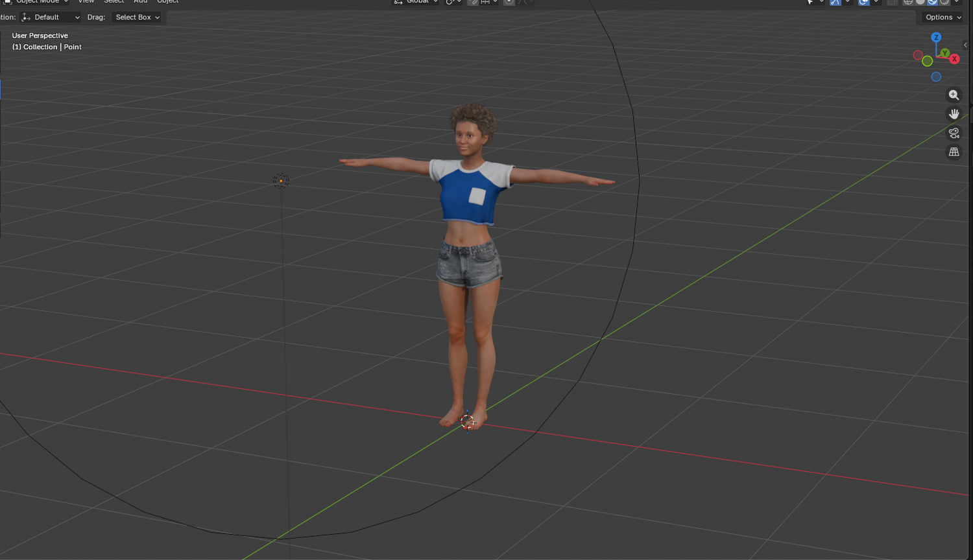Viewport: 973px width, 560px height.
Task: Click the red X axis on gizmo
Action: coord(954,59)
